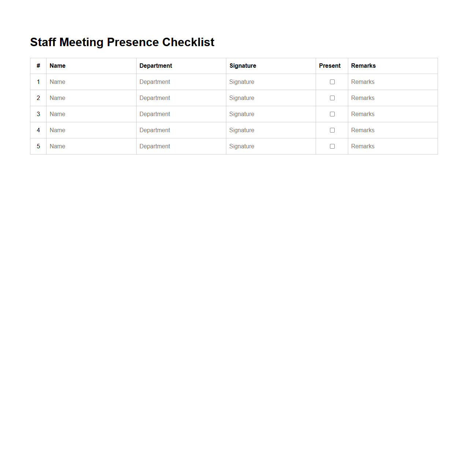The height and width of the screenshot is (476, 468).
Task: Click the Remarks field in row 2
Action: tap(392, 98)
